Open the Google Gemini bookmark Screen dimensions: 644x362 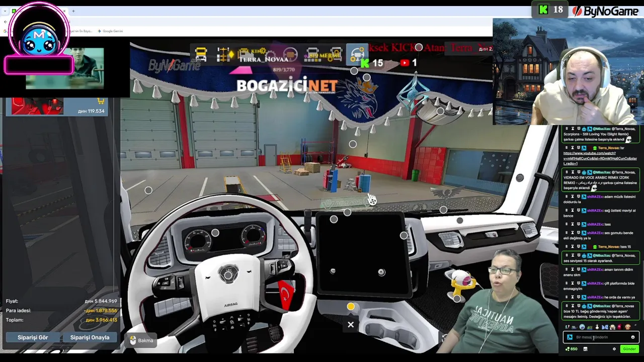coord(111,31)
